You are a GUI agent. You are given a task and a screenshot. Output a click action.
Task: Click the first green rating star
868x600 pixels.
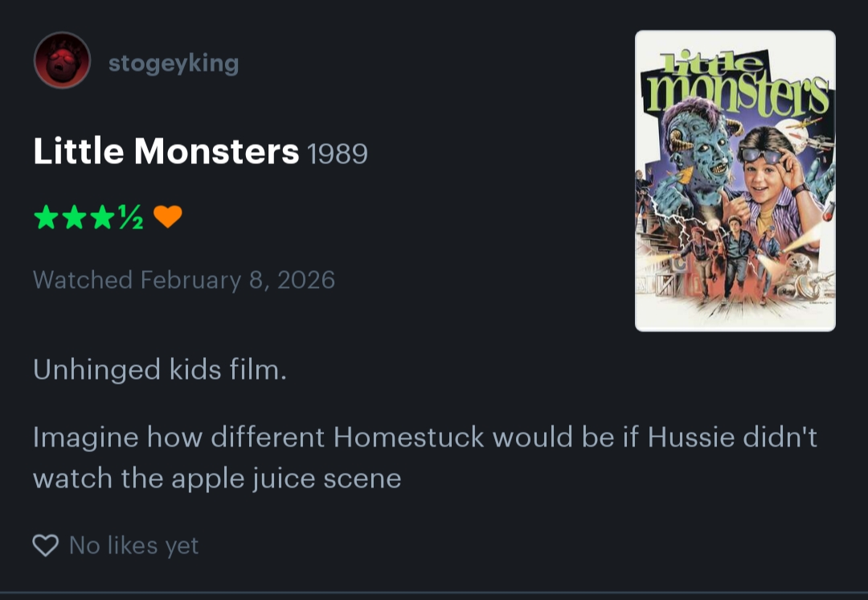[45, 216]
